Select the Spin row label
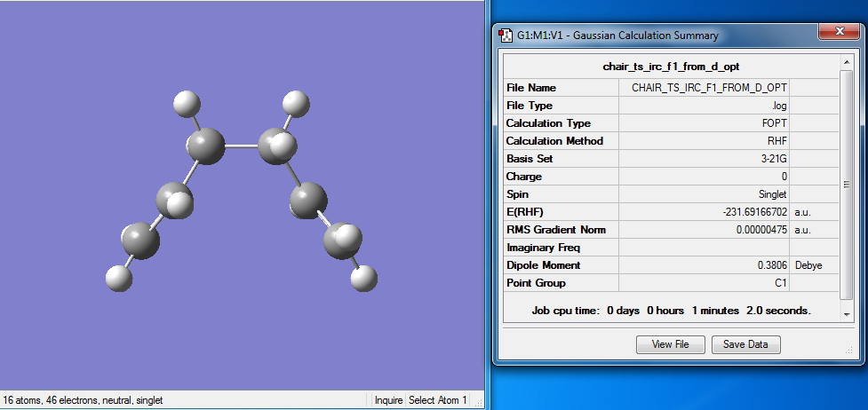The width and height of the screenshot is (868, 410). point(516,194)
